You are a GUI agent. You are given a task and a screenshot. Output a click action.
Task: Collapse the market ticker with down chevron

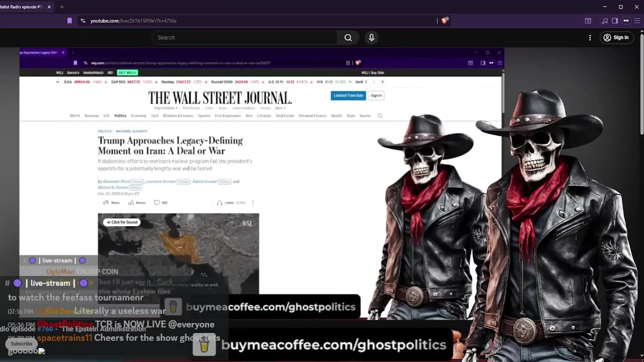click(x=57, y=81)
